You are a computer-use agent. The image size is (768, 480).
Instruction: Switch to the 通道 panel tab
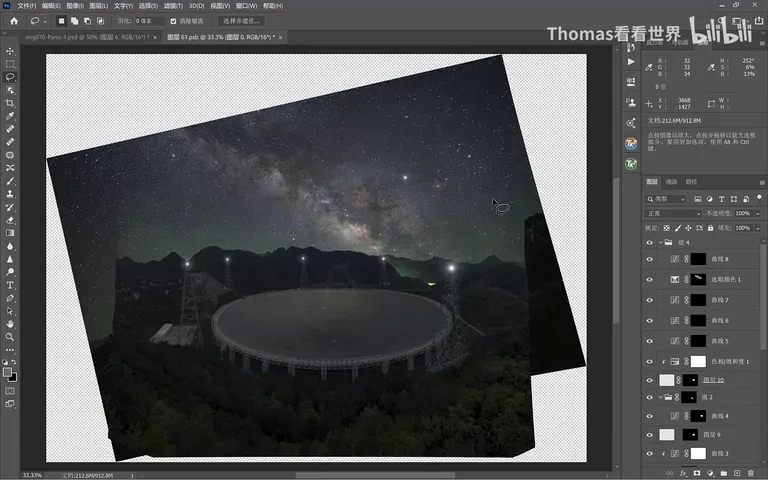coord(671,182)
